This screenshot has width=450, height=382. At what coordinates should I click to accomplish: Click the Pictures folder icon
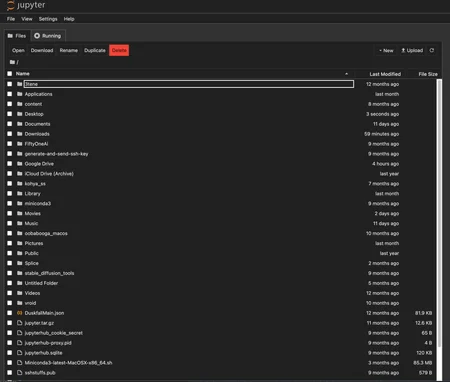coord(20,243)
